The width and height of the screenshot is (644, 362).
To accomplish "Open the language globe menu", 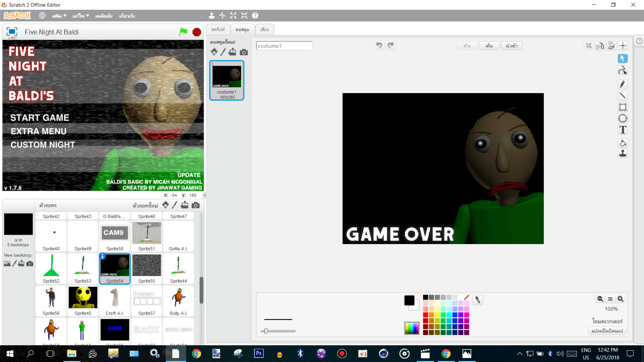I will [42, 15].
